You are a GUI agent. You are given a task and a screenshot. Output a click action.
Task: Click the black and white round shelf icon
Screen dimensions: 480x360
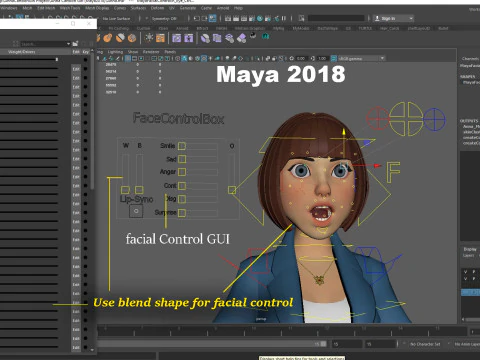(253, 36)
